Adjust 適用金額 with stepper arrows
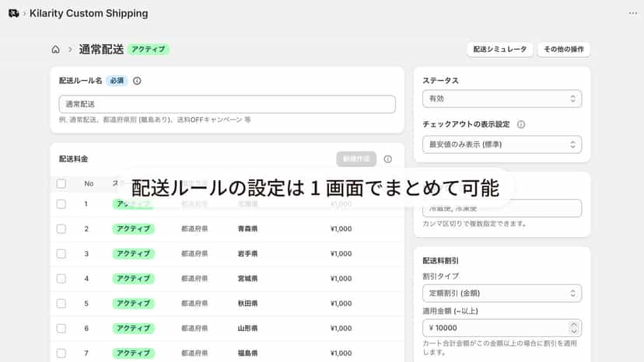 coord(574,328)
